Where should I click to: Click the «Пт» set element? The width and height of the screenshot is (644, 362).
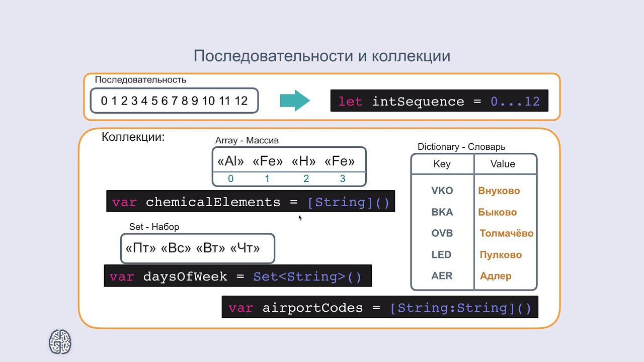coord(140,248)
